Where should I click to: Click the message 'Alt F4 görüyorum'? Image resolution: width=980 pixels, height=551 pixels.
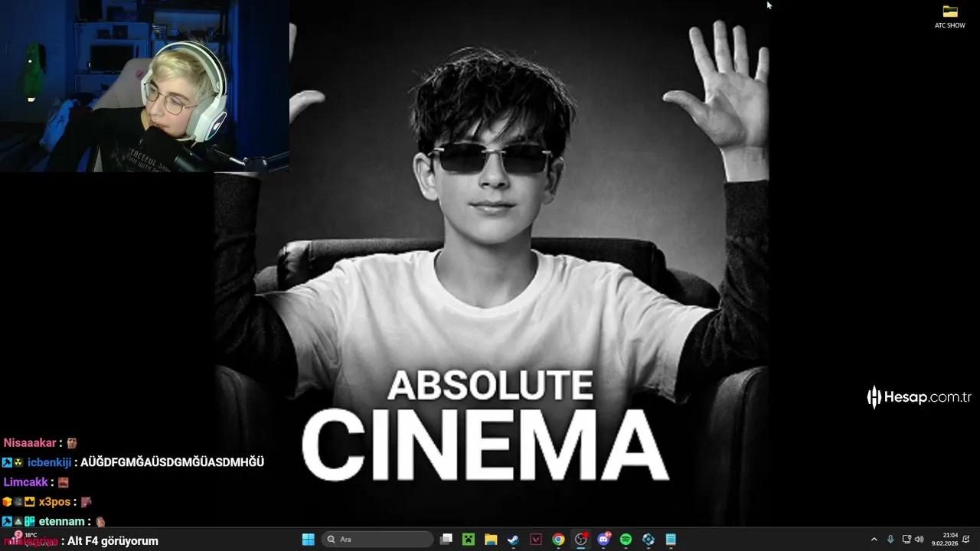coord(113,541)
